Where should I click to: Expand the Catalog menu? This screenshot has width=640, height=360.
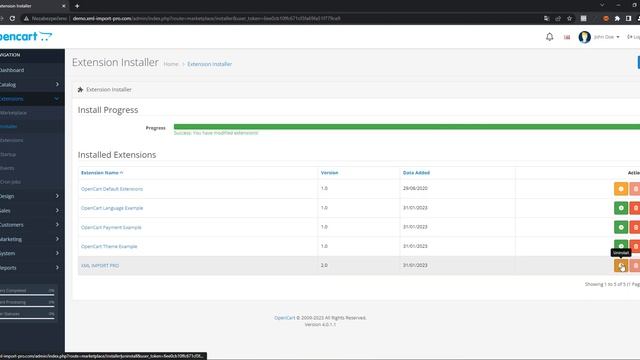click(x=31, y=84)
